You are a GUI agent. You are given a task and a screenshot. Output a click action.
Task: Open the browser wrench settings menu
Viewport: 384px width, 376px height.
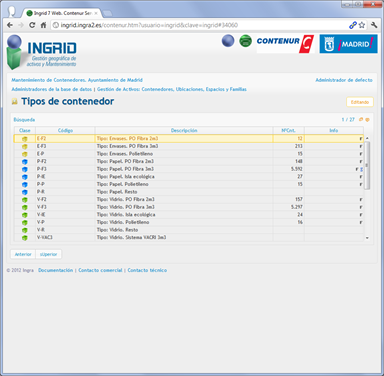pyautogui.click(x=374, y=25)
